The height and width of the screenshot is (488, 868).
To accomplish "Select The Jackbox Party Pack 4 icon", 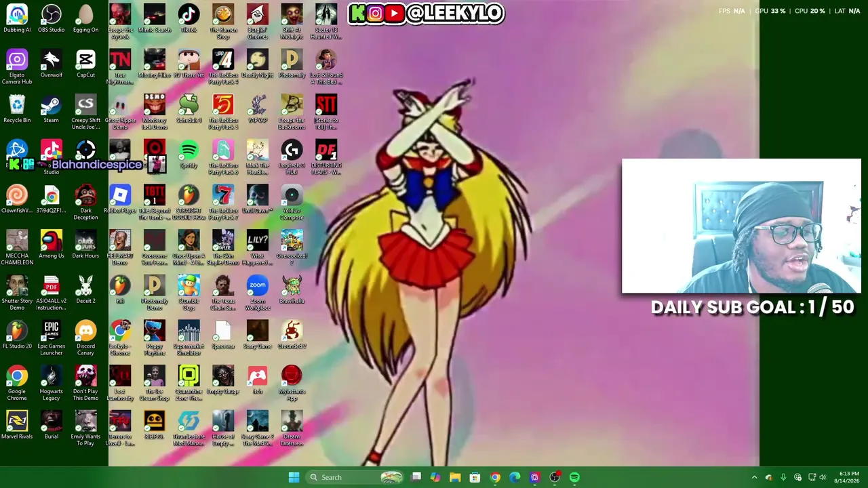I will (x=223, y=67).
